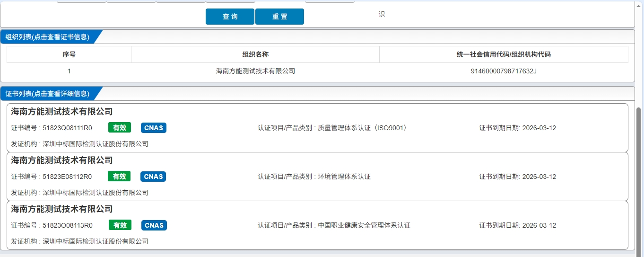Click the 序号 column header
The height and width of the screenshot is (257, 644).
click(x=69, y=54)
